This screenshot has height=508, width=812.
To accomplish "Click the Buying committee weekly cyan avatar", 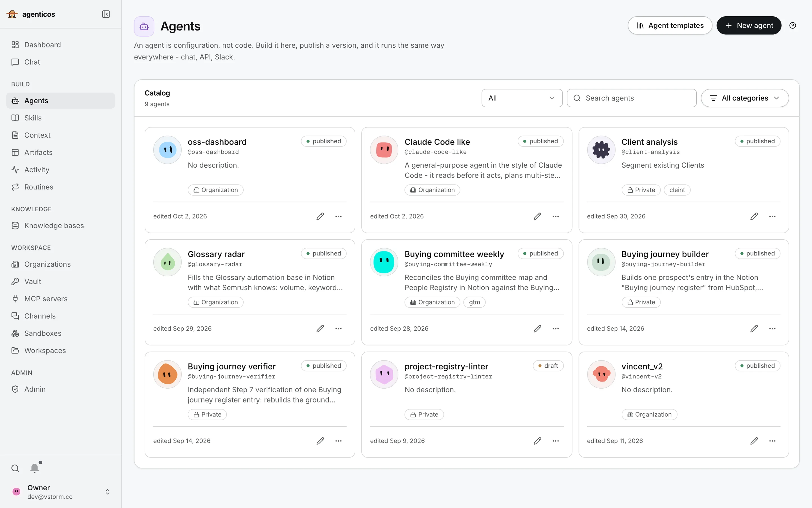I will click(384, 262).
